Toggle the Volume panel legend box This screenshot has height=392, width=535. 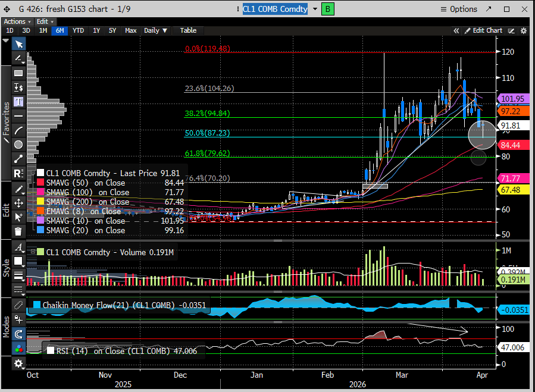pos(33,252)
